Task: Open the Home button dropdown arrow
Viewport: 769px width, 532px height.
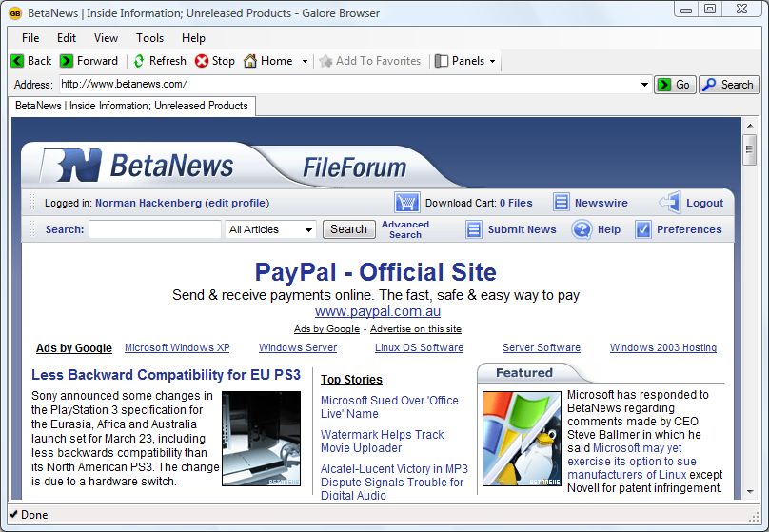Action: coord(305,61)
